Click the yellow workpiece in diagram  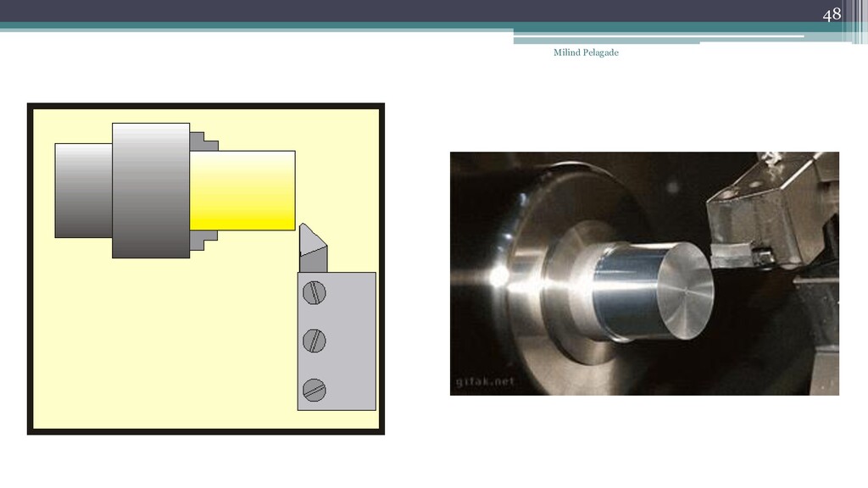click(242, 191)
